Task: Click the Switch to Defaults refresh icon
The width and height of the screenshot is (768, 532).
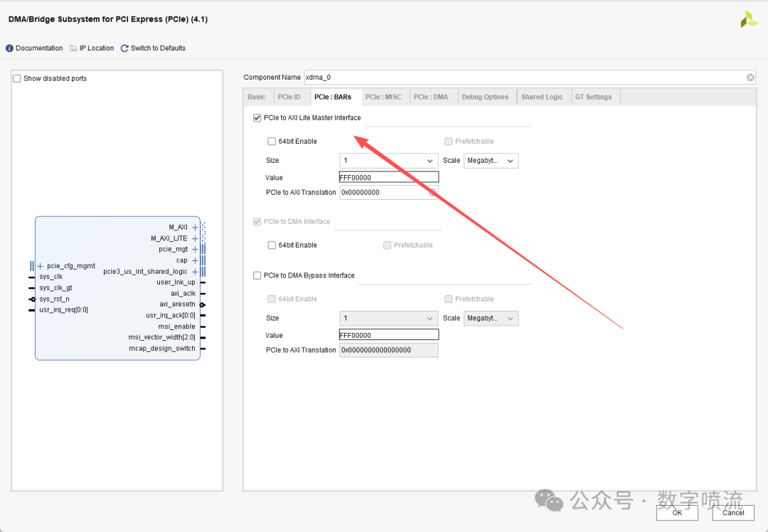Action: click(124, 48)
